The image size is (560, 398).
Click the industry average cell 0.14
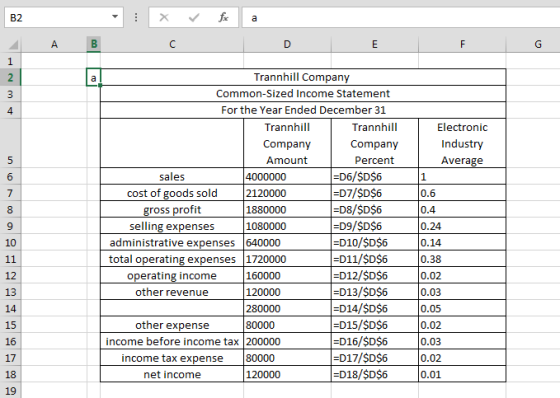[x=462, y=242]
